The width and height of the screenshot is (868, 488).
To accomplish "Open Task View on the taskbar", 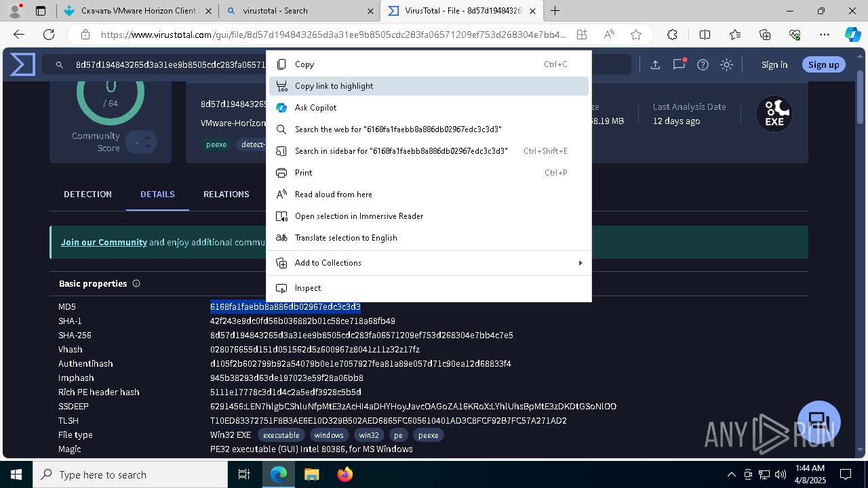I will pyautogui.click(x=244, y=474).
